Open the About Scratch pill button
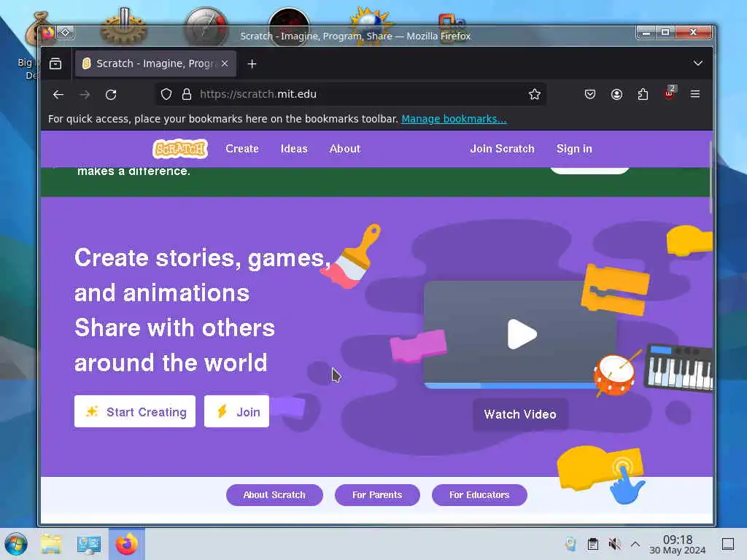Screen dimensions: 747x560 coord(274,495)
